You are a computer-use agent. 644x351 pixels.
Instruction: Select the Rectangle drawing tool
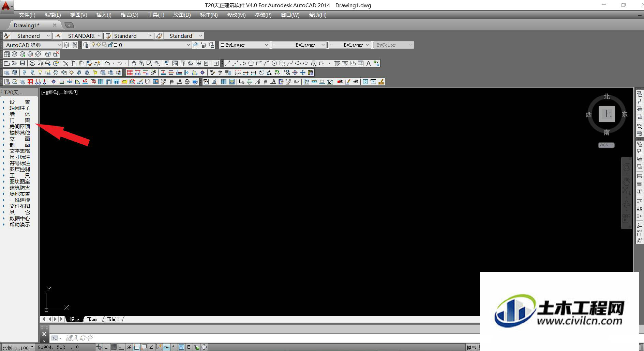(x=259, y=63)
